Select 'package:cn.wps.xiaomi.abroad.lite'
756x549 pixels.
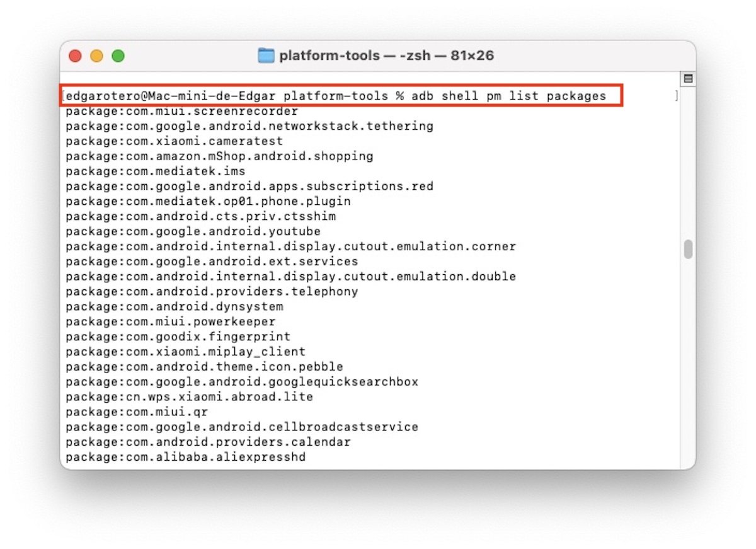[190, 397]
